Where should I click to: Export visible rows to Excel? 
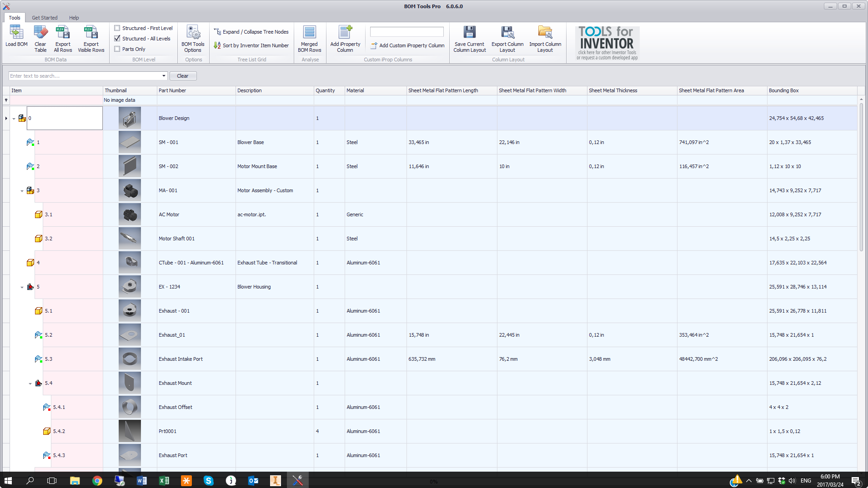click(x=91, y=39)
